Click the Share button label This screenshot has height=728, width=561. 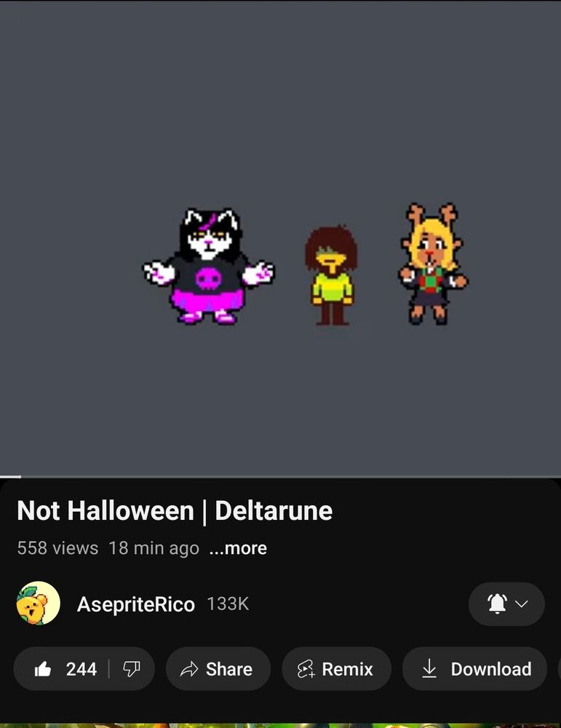[229, 669]
